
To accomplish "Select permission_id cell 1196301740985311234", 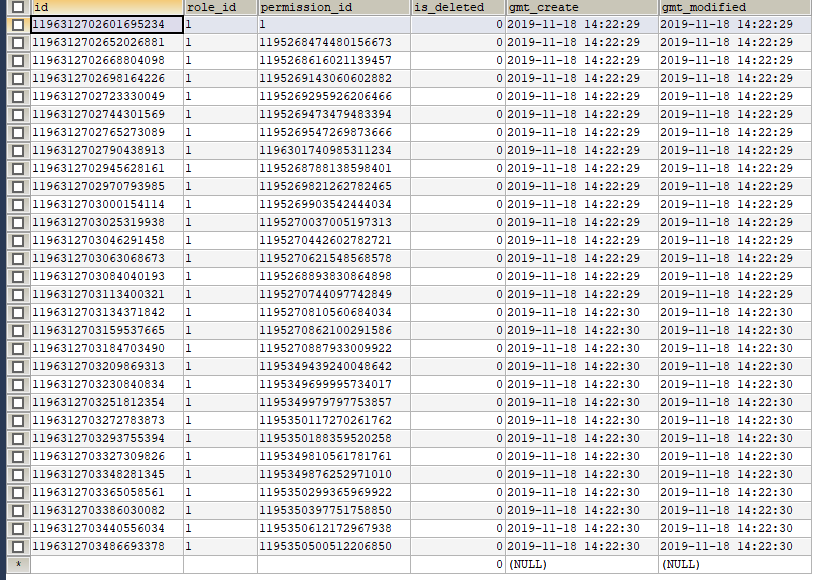I will (334, 151).
